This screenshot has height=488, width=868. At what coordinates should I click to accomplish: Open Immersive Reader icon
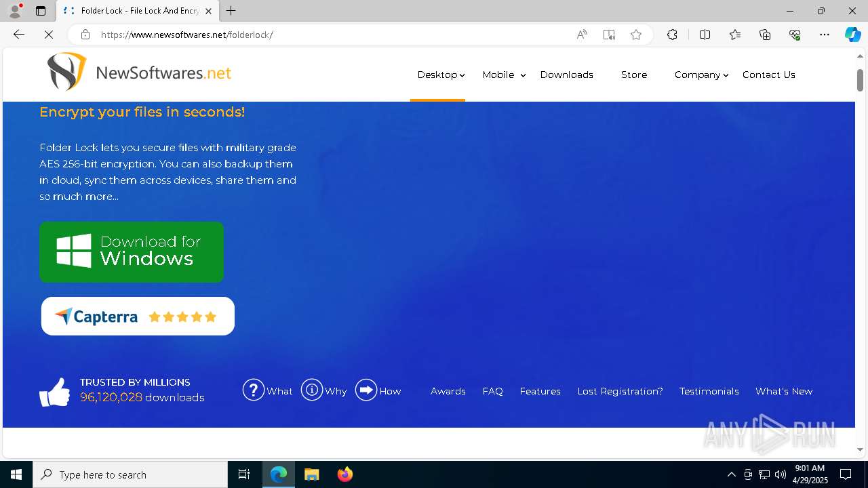coord(609,35)
